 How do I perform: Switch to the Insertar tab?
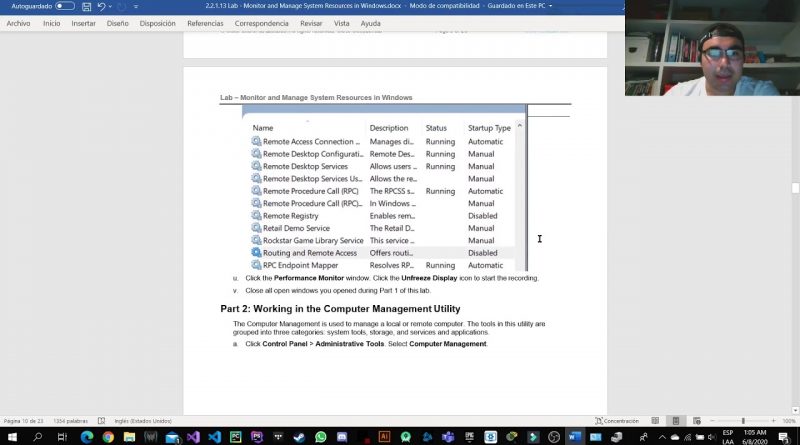pyautogui.click(x=84, y=23)
